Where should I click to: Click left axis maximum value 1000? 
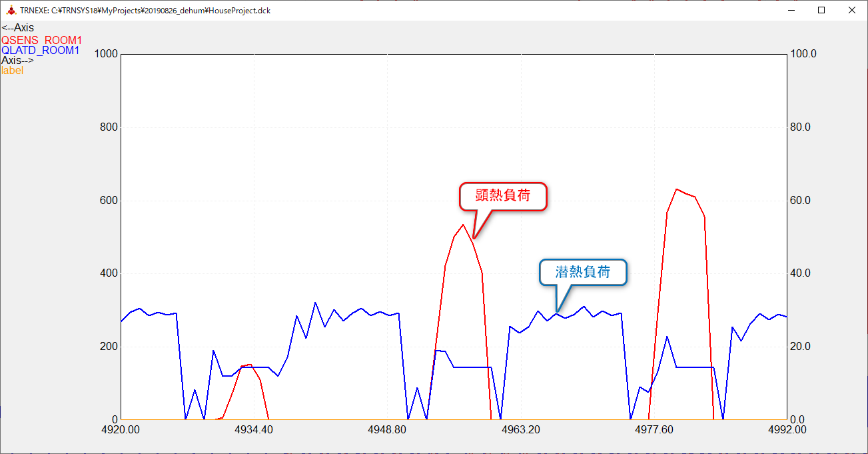(107, 54)
